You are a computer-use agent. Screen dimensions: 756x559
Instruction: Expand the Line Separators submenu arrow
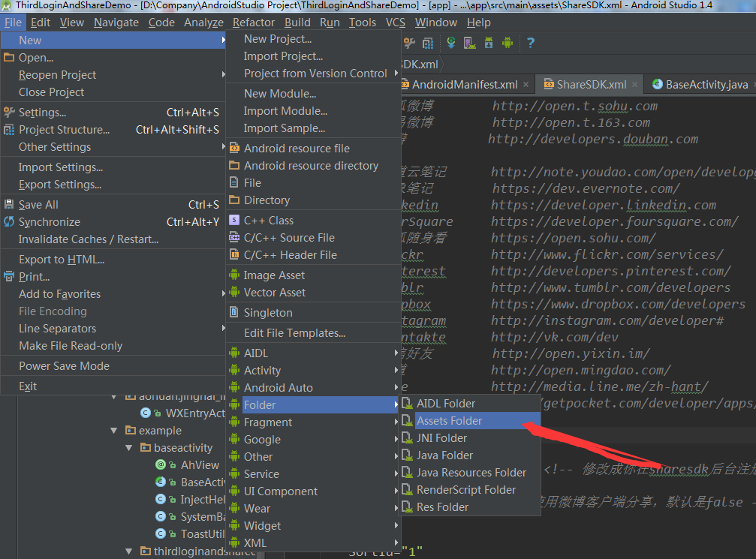(x=223, y=328)
